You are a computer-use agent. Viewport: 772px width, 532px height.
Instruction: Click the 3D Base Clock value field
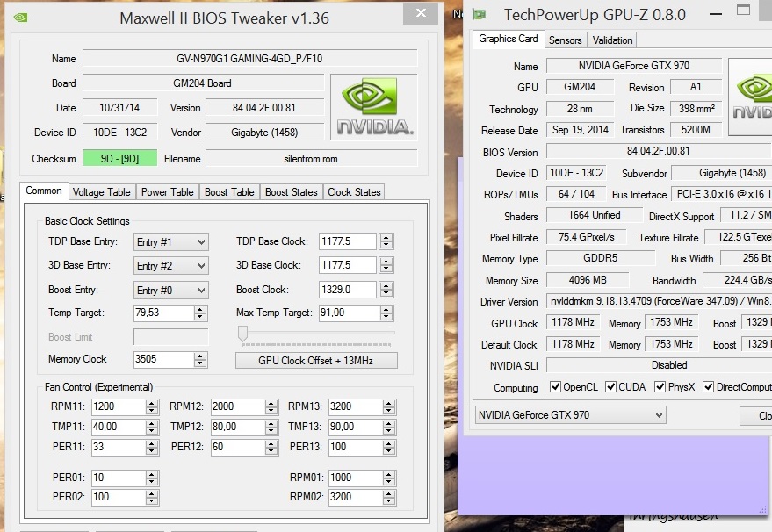pyautogui.click(x=348, y=265)
